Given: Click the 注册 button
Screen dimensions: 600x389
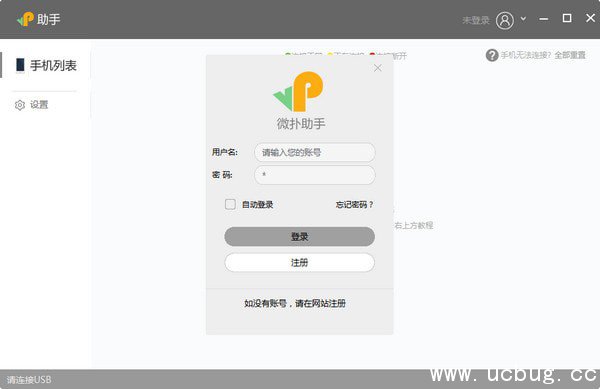Looking at the screenshot, I should pos(300,262).
